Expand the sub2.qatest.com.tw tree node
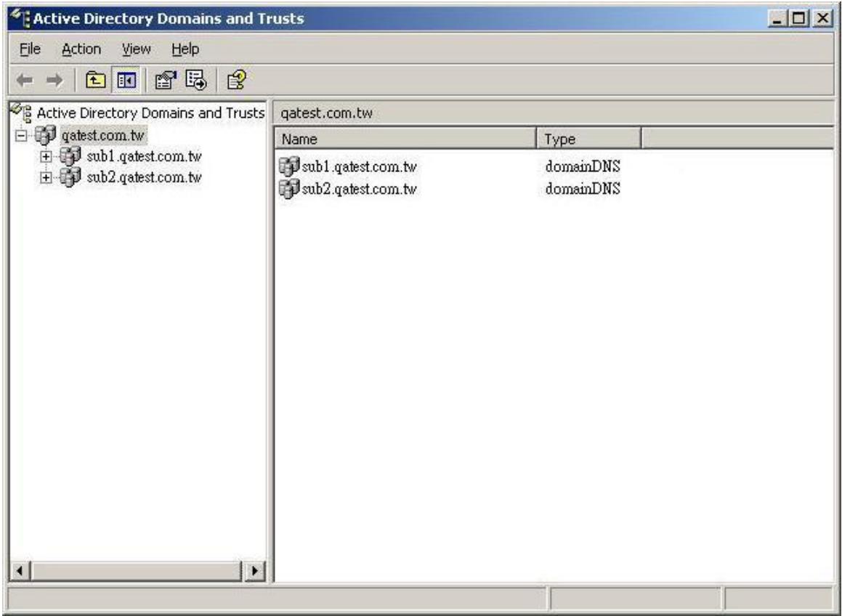 [x=46, y=178]
